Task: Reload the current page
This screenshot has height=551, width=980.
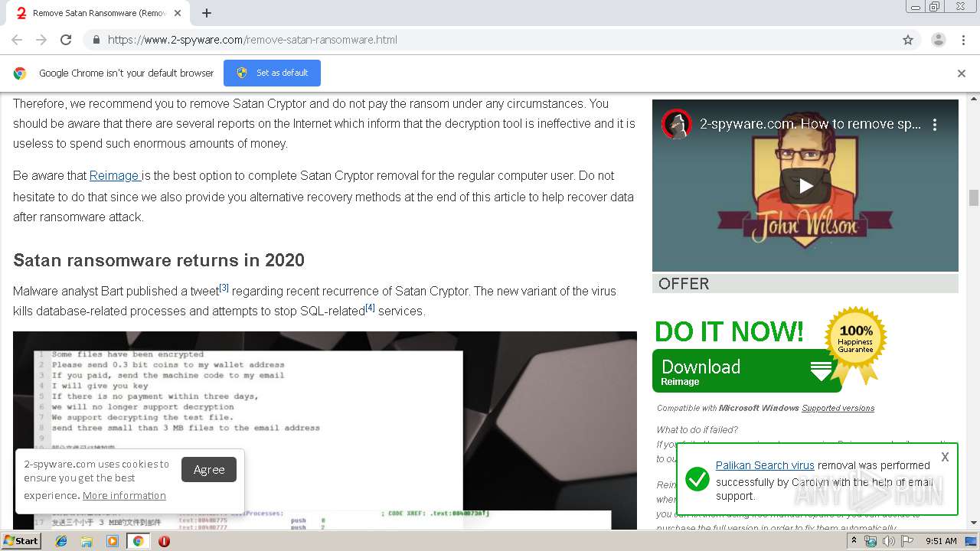Action: point(66,40)
